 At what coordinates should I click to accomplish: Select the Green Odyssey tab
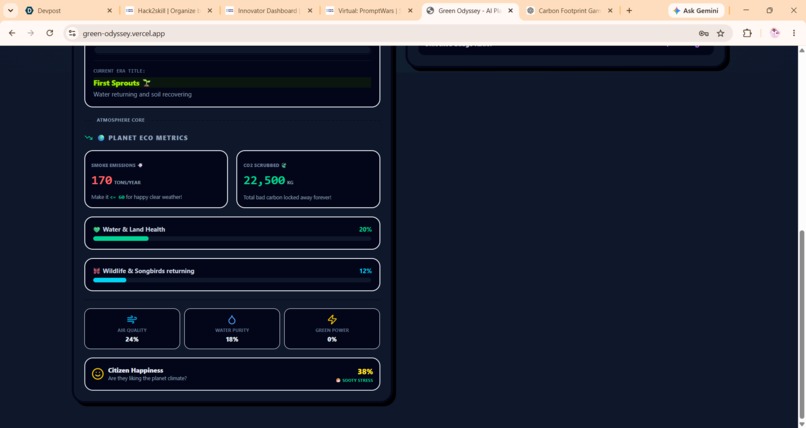click(469, 10)
